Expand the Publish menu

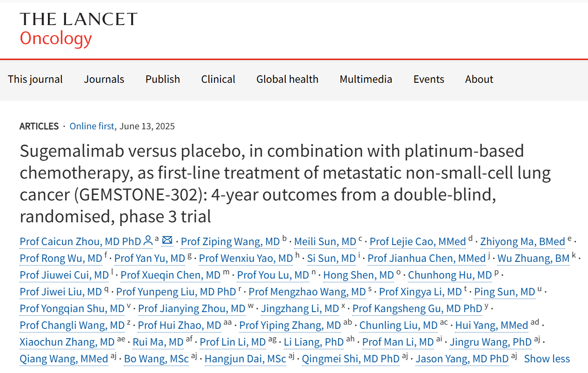pos(162,79)
